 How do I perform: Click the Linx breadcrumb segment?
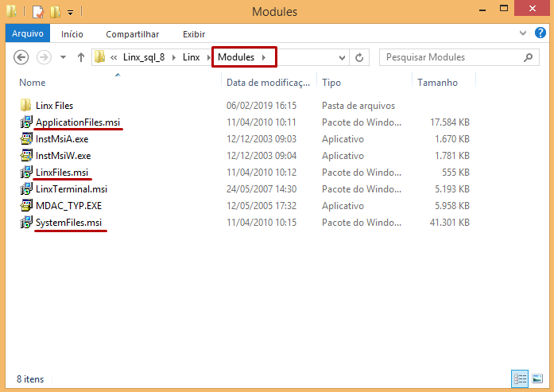[x=191, y=57]
